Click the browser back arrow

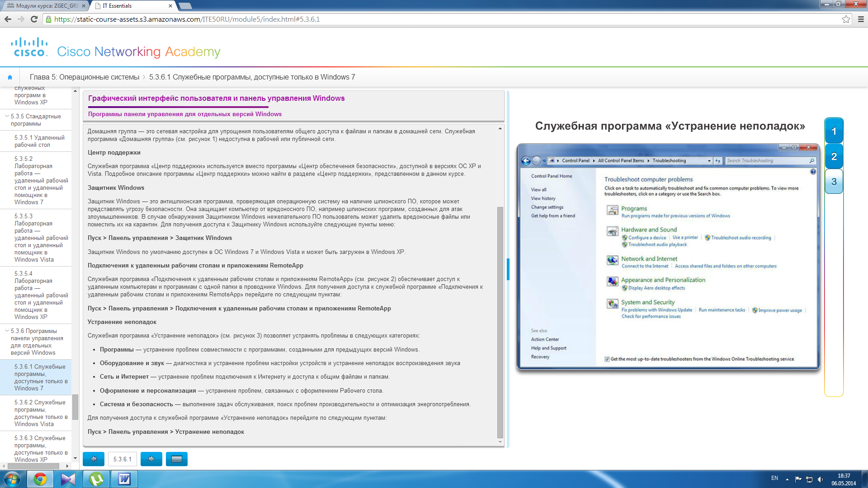pos(8,19)
